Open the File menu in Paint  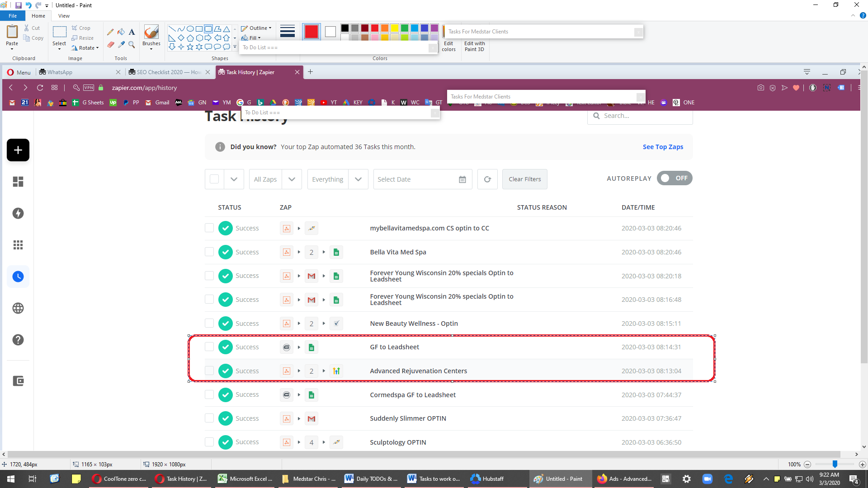13,16
